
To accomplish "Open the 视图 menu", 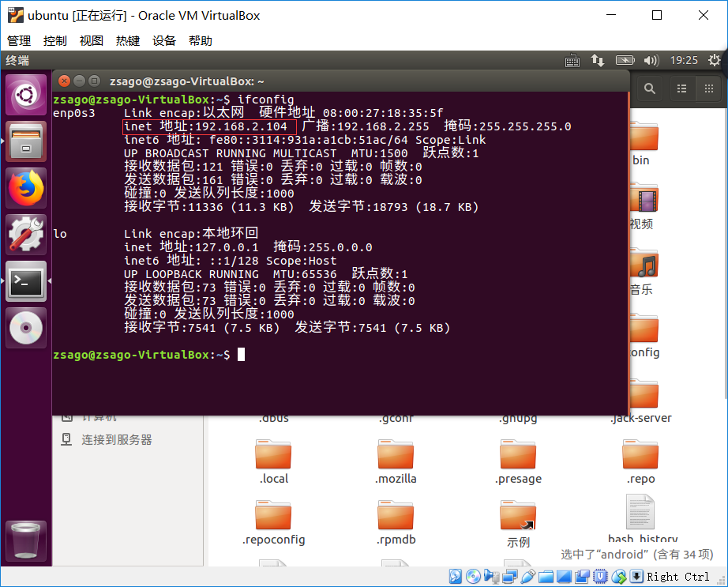I will (92, 41).
